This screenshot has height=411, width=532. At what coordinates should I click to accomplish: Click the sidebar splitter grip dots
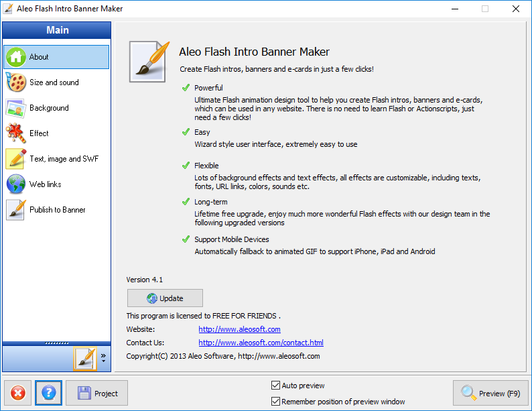[x=57, y=343]
